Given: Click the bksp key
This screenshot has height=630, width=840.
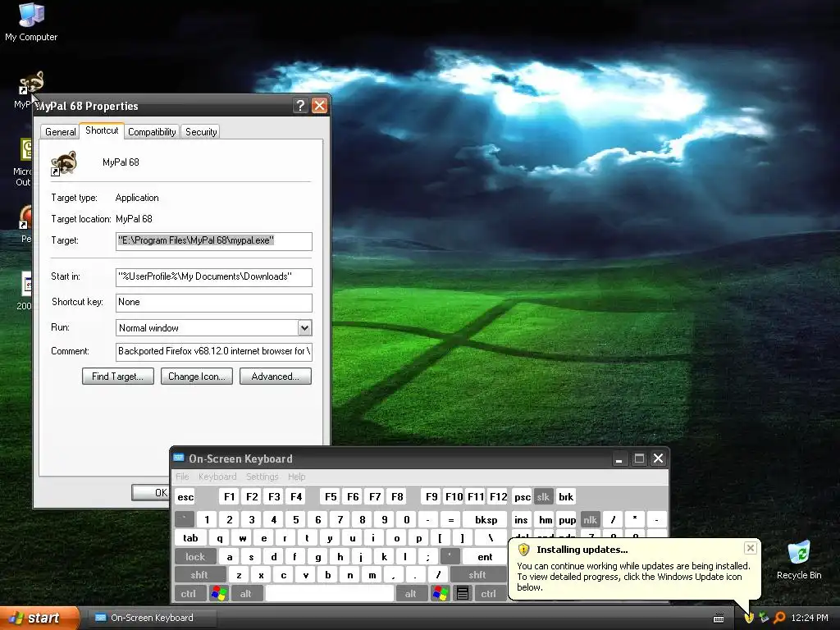Looking at the screenshot, I should [486, 519].
